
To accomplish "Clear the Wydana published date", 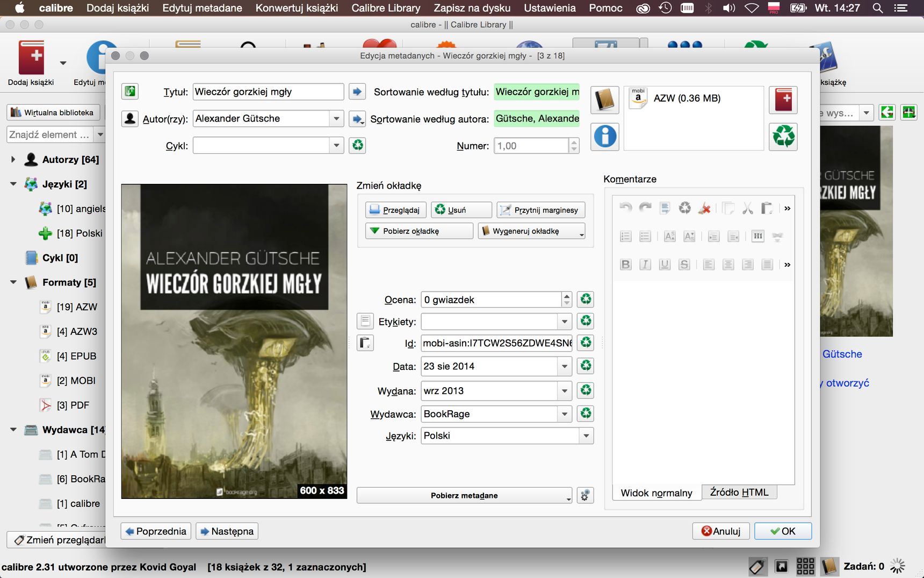I will coord(586,390).
